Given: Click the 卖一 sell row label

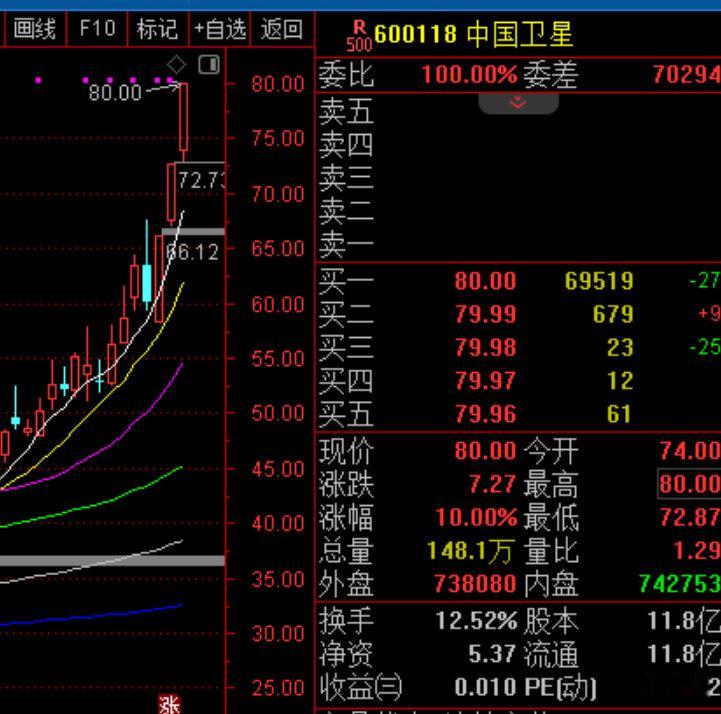Looking at the screenshot, I should tap(346, 244).
